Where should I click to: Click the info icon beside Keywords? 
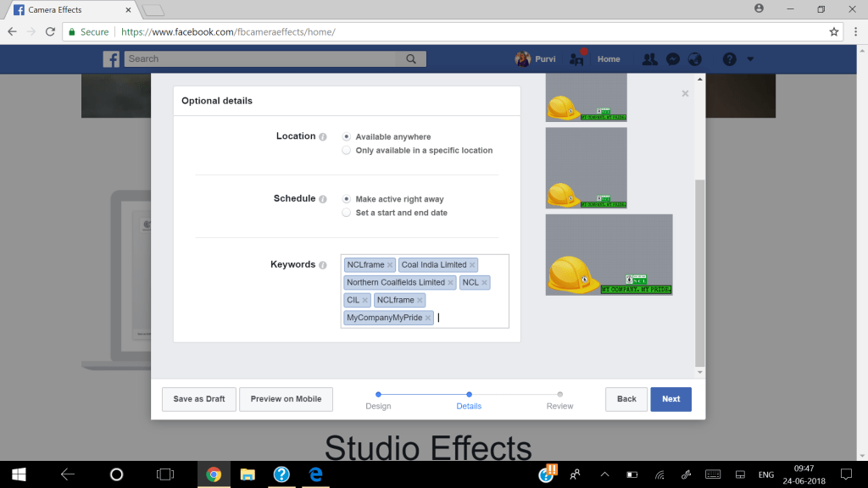(323, 265)
